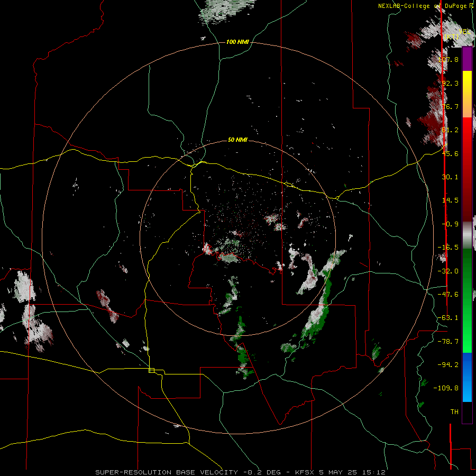This screenshot has width=476, height=476.
Task: Click the Super-Resolution Base Velocity caption
Action: pos(240,472)
